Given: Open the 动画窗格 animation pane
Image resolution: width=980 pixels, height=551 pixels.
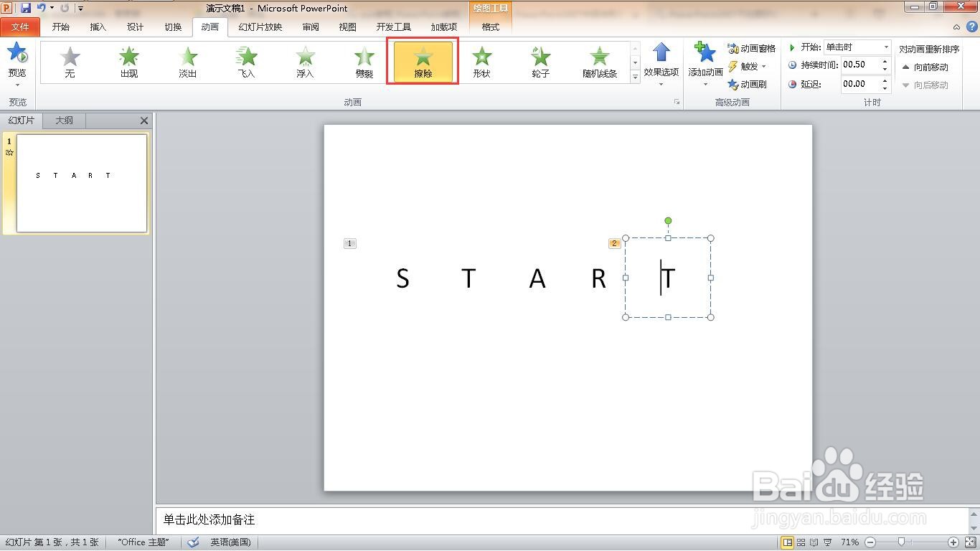Looking at the screenshot, I should click(x=751, y=48).
